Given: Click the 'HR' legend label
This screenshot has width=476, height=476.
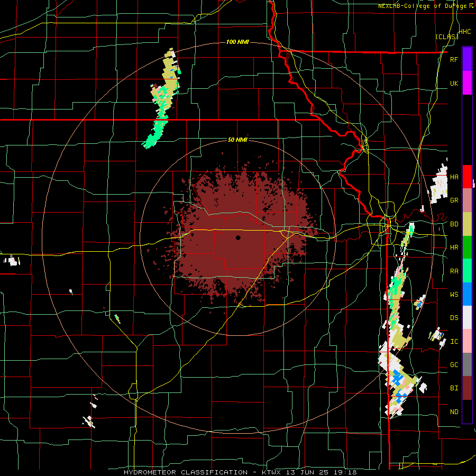Looking at the screenshot, I should click(454, 248).
